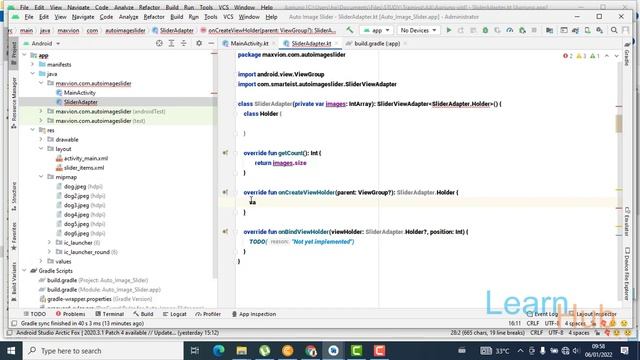This screenshot has width=640, height=360.
Task: Open the Device Manager phone icon
Action: pos(587,30)
